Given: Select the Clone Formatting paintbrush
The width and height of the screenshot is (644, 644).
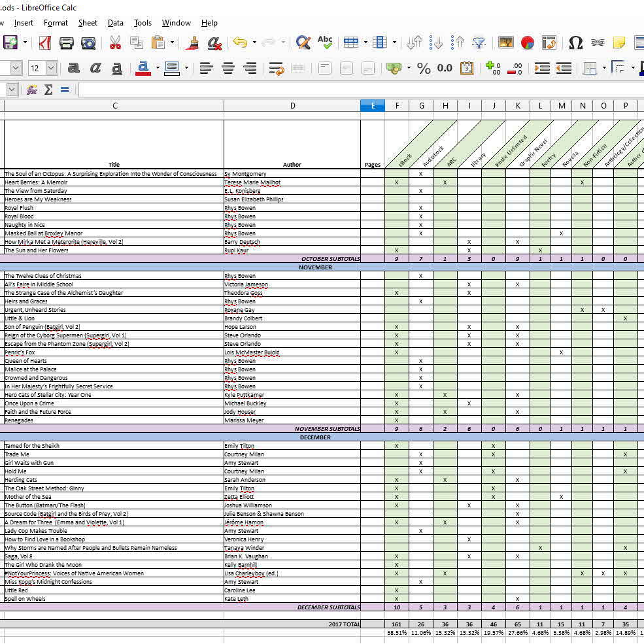Looking at the screenshot, I should pyautogui.click(x=192, y=43).
